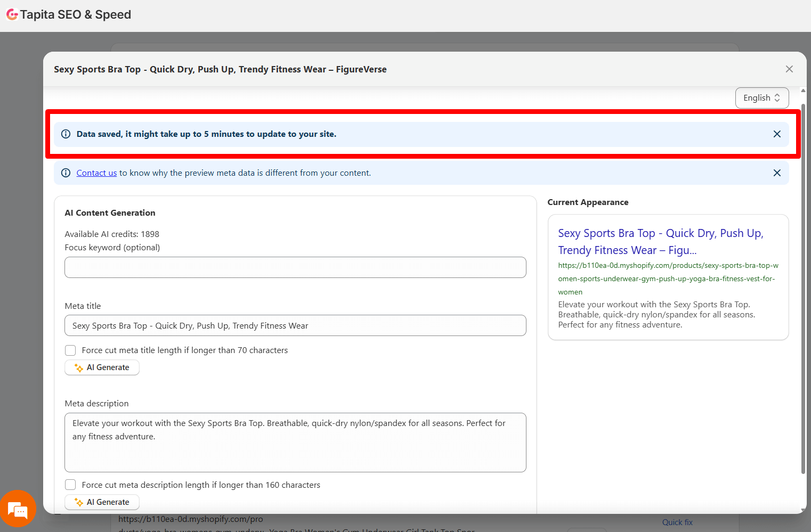Click into the Meta title text field
Image resolution: width=811 pixels, height=532 pixels.
point(295,325)
